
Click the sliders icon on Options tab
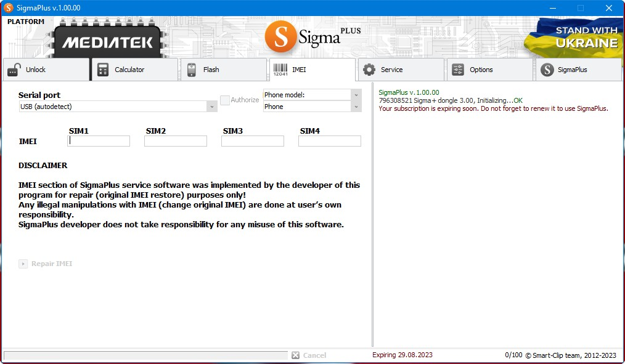458,70
